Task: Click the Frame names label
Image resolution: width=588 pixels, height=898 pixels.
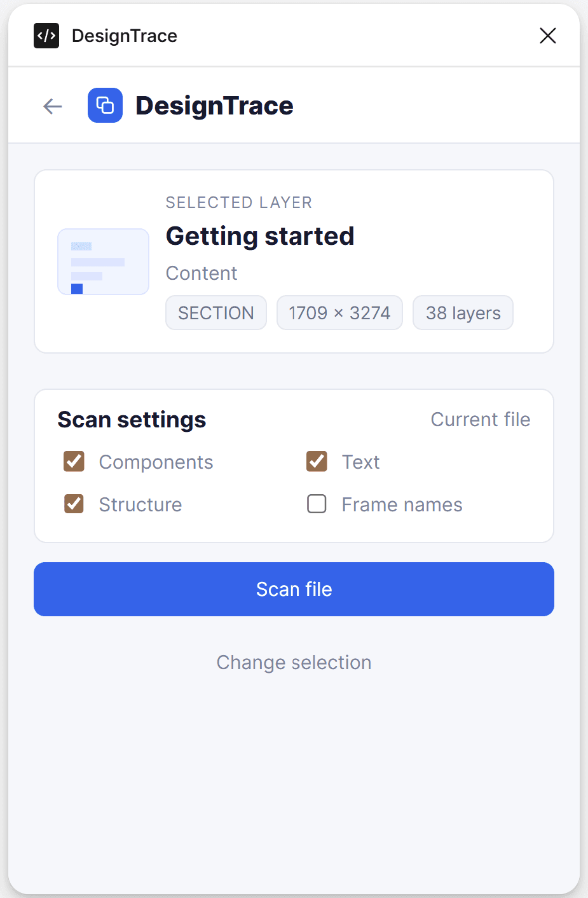Action: click(402, 504)
